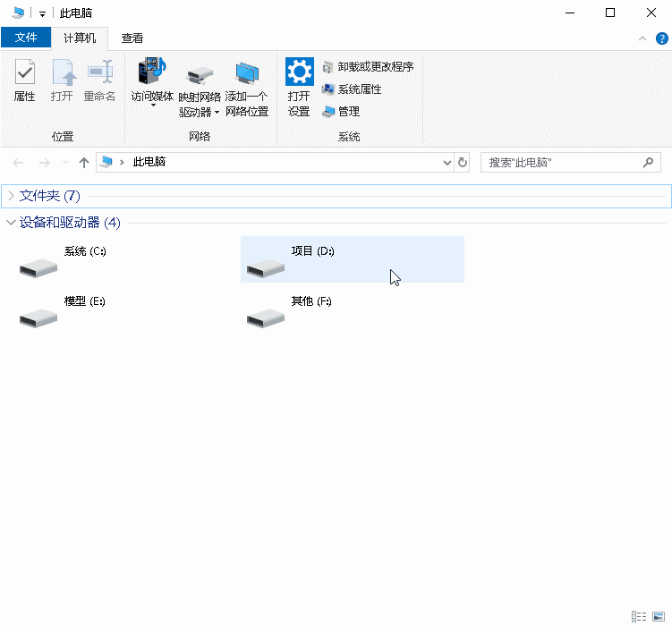Switch to the Computer (计算机) tab
The height and width of the screenshot is (626, 672).
coord(80,38)
